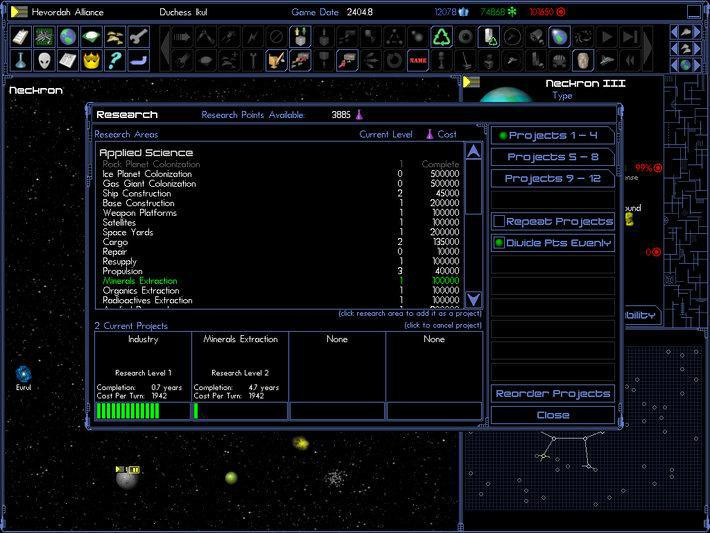
Task: Switch to Projects 5 - 8 tab
Action: pyautogui.click(x=552, y=157)
